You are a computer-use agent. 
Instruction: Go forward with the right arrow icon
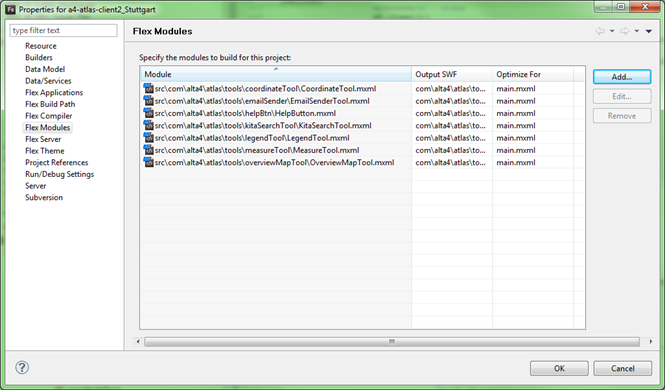click(624, 31)
